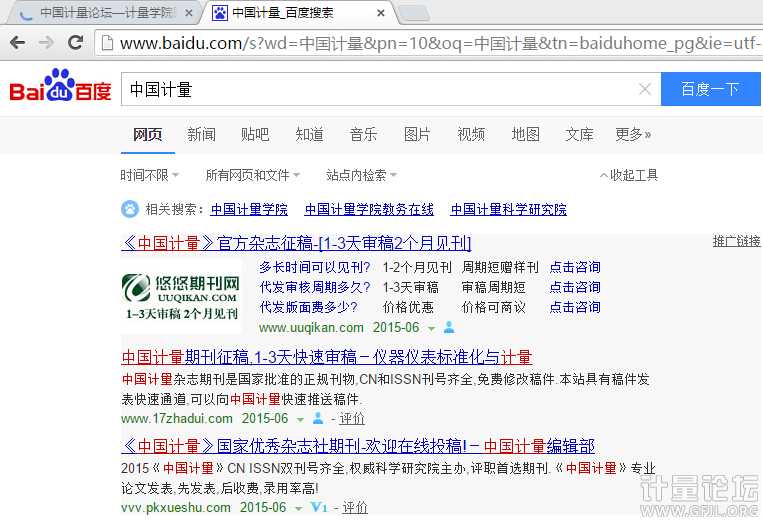Click the 百度一下 search button

[710, 89]
